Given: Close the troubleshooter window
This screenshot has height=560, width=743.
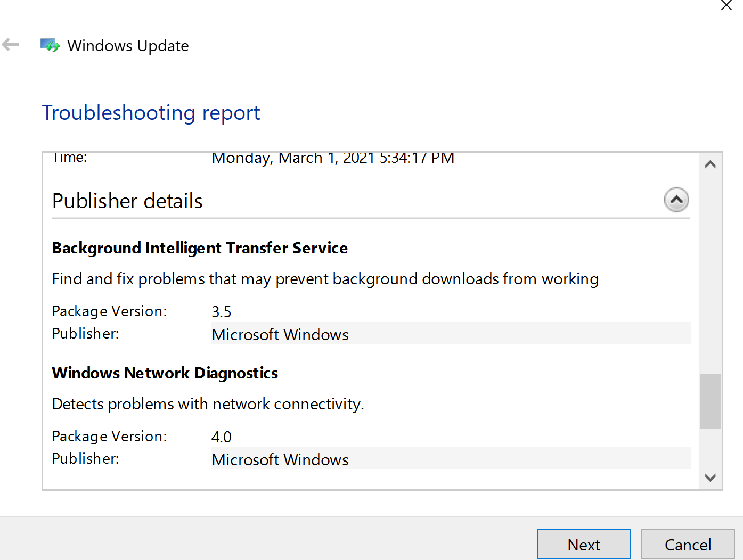Looking at the screenshot, I should [x=726, y=5].
